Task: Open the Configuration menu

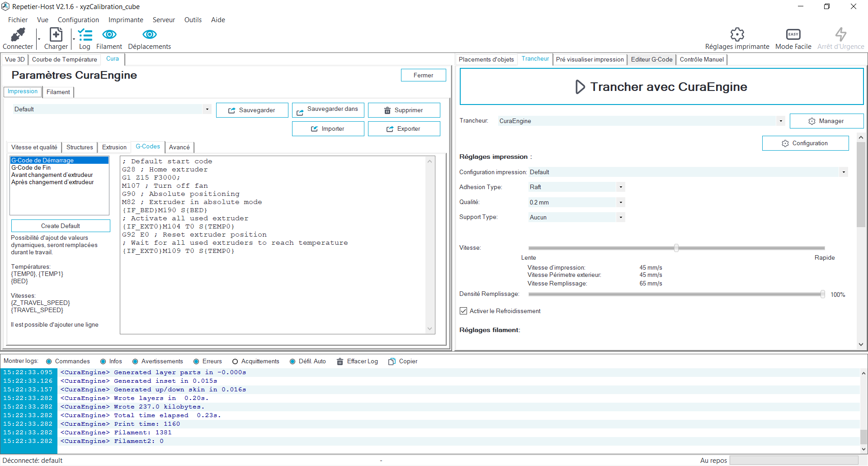Action: coord(78,20)
